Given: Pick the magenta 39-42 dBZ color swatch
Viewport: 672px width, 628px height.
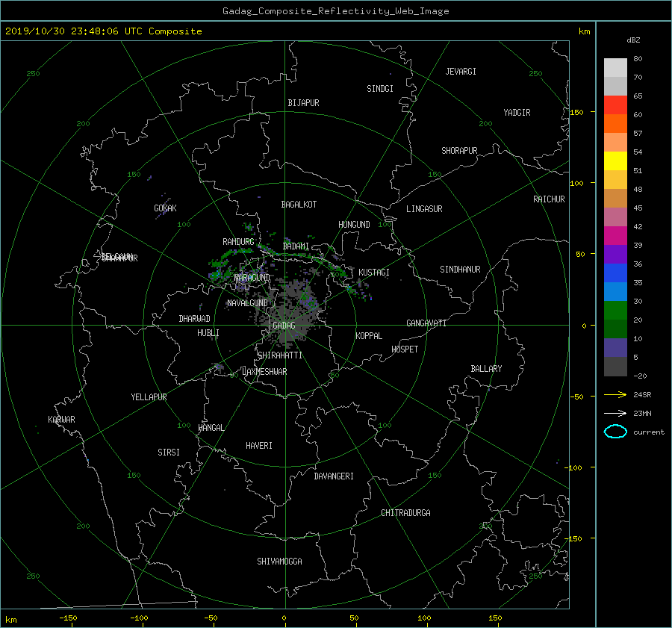Looking at the screenshot, I should (615, 235).
